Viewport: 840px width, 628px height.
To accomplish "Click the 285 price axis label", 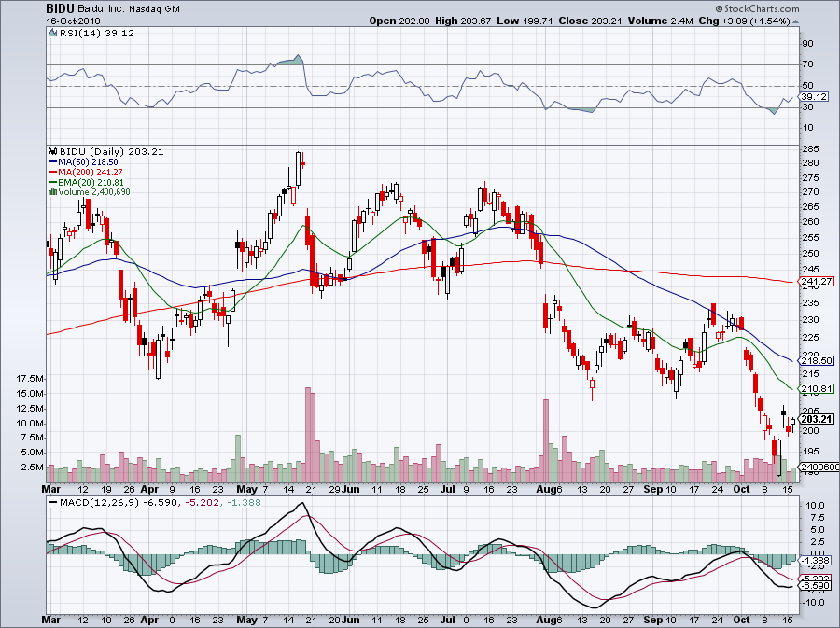I will [x=810, y=149].
